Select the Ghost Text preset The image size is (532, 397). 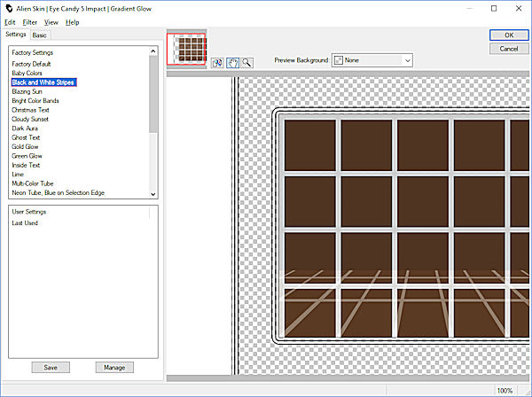pyautogui.click(x=26, y=137)
